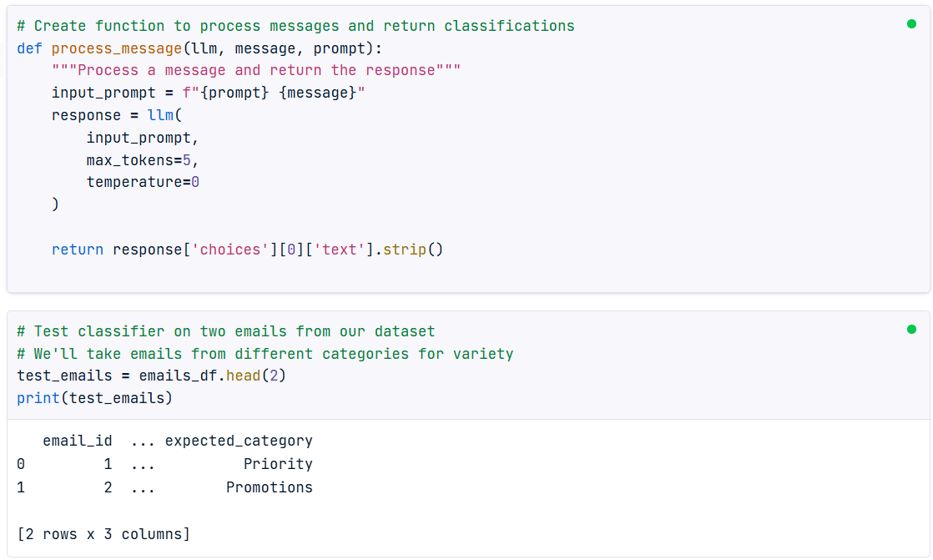933x560 pixels.
Task: Click the strip() call at the return line
Action: [413, 250]
